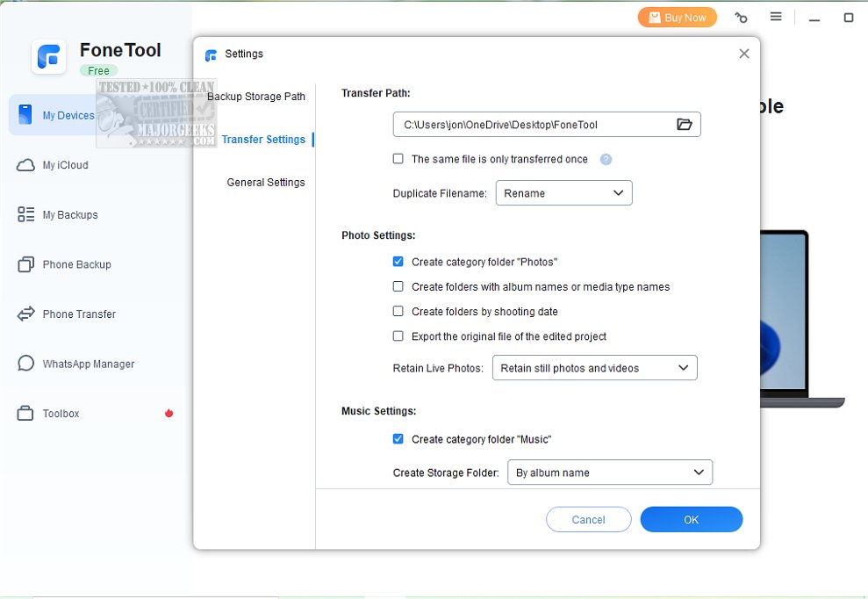868x599 pixels.
Task: Click the shopping cart icon in Buy Now
Action: (x=655, y=18)
